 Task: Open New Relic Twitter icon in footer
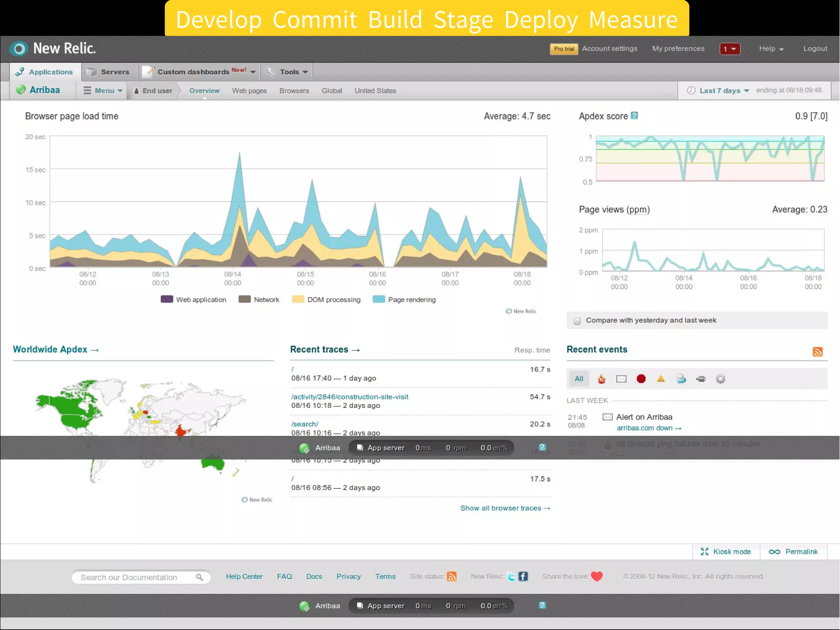[511, 576]
